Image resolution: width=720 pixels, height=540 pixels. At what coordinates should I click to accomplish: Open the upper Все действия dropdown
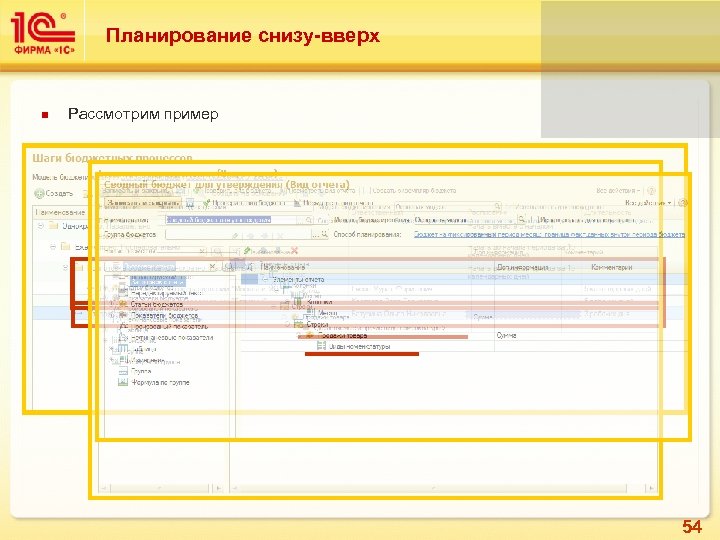tap(618, 190)
